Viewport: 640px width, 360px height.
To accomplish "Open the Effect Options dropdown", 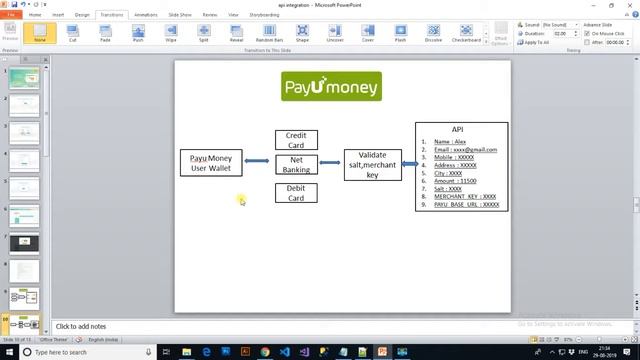I will pyautogui.click(x=501, y=34).
